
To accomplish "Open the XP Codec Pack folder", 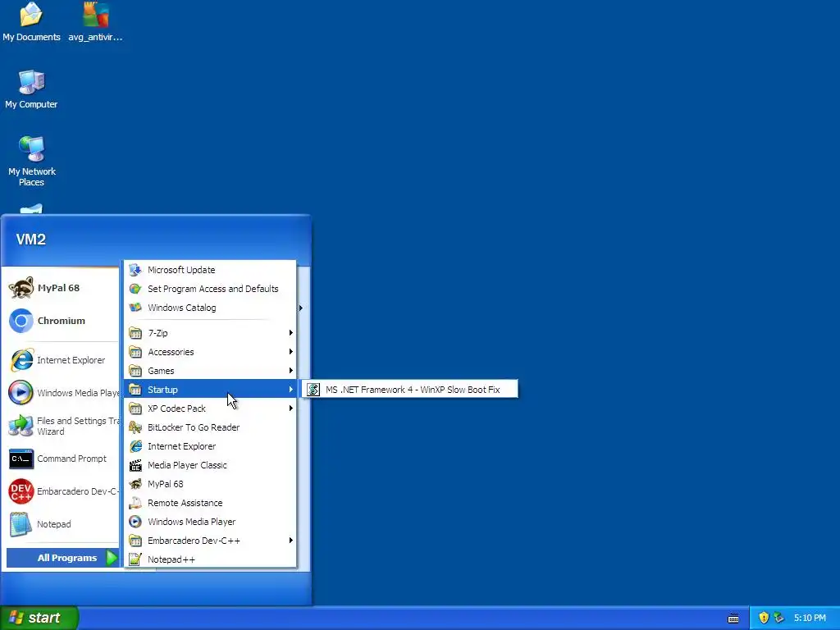I will click(210, 409).
